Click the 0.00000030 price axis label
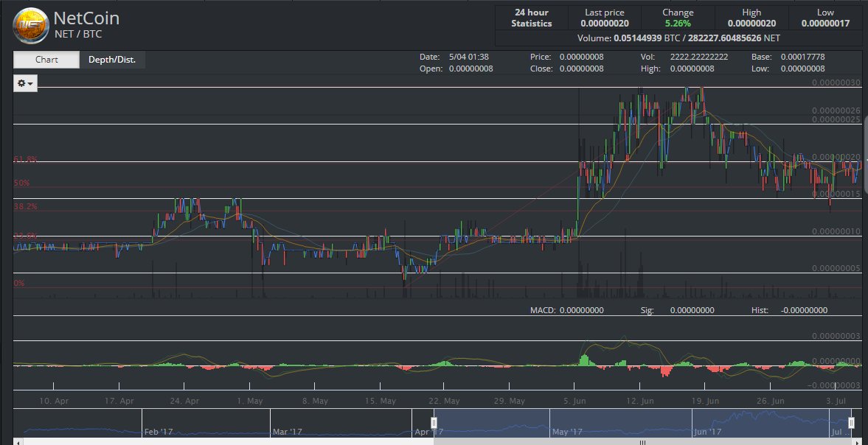The height and width of the screenshot is (445, 868). tap(836, 83)
